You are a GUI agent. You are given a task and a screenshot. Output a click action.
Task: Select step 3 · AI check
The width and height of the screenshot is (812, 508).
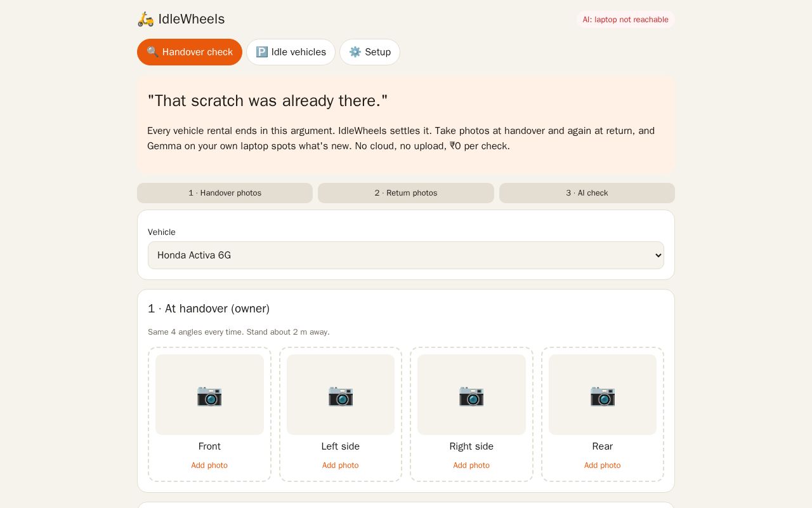tap(587, 193)
